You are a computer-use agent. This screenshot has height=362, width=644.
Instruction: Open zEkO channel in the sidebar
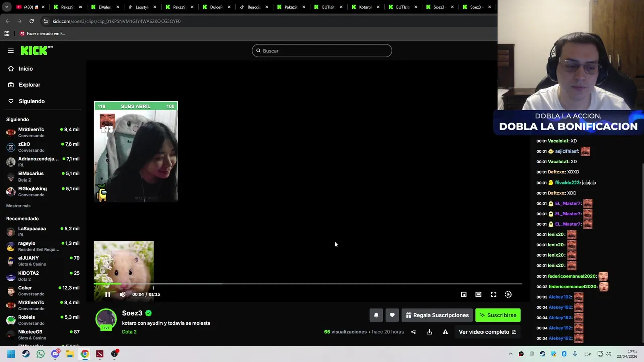pos(43,147)
